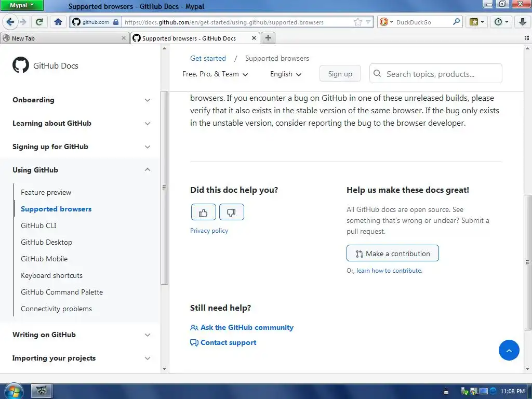Screen dimensions: 532x399
Task: Open the GitHub Command Palette sidebar item
Action: tap(62, 292)
